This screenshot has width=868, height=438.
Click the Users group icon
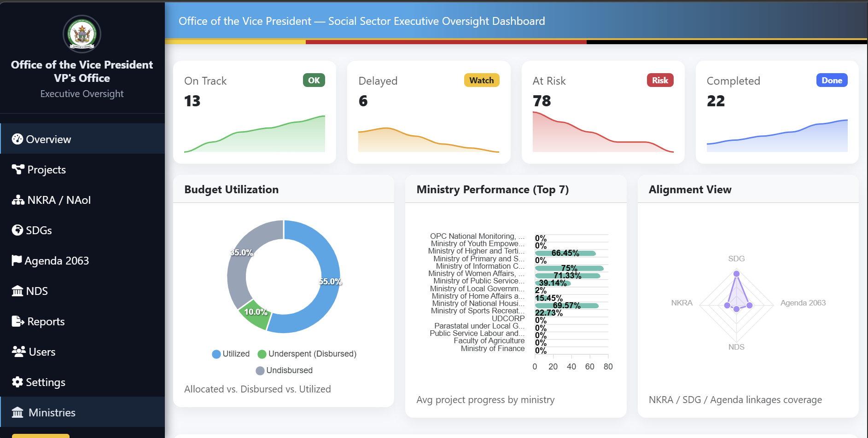click(17, 352)
